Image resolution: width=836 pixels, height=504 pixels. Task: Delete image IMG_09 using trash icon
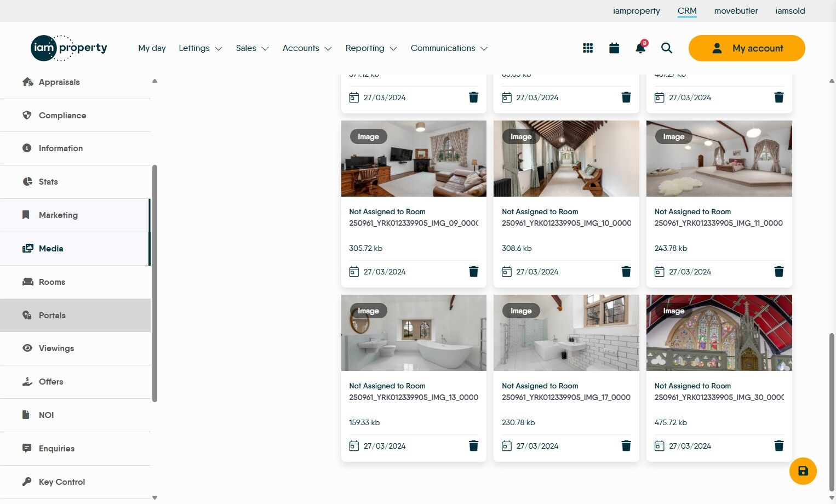tap(474, 272)
